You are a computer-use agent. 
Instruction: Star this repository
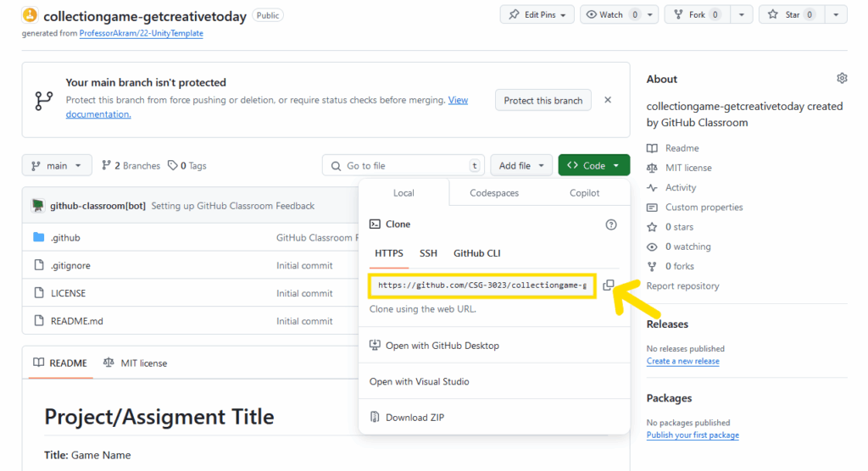(792, 15)
